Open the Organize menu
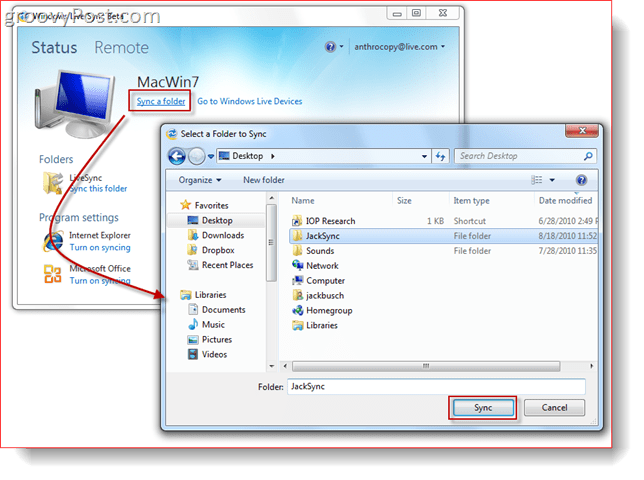The width and height of the screenshot is (644, 480). 200,180
